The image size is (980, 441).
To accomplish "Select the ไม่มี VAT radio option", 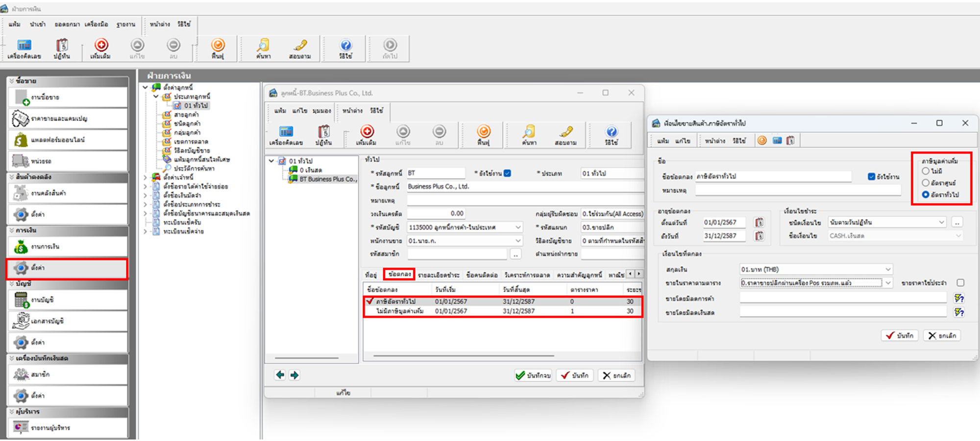I will pyautogui.click(x=926, y=171).
